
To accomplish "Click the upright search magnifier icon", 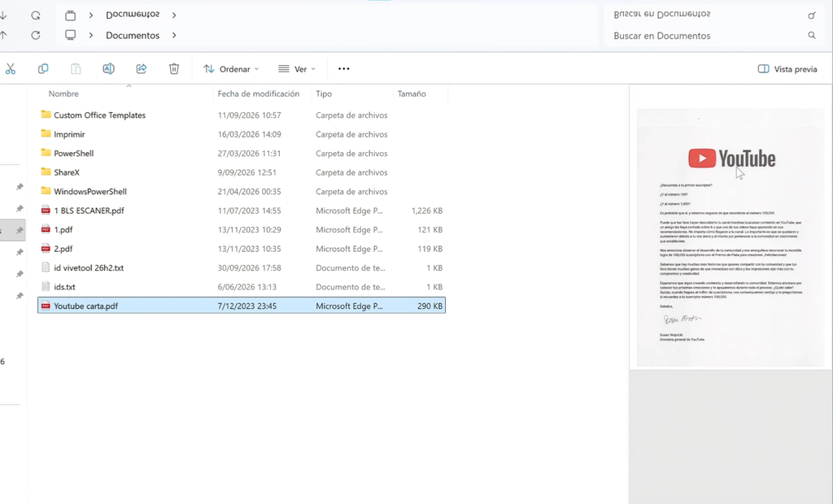I will point(812,35).
